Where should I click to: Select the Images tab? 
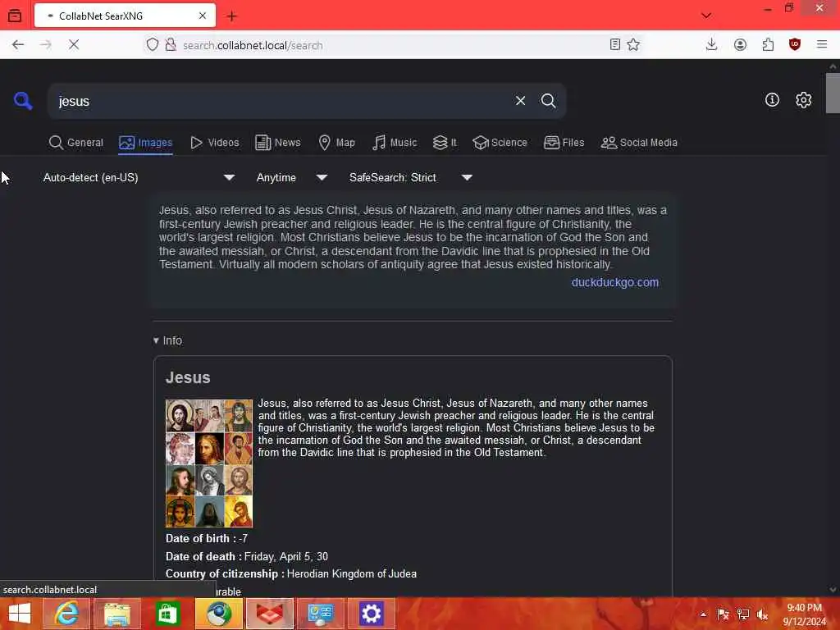[x=146, y=143]
